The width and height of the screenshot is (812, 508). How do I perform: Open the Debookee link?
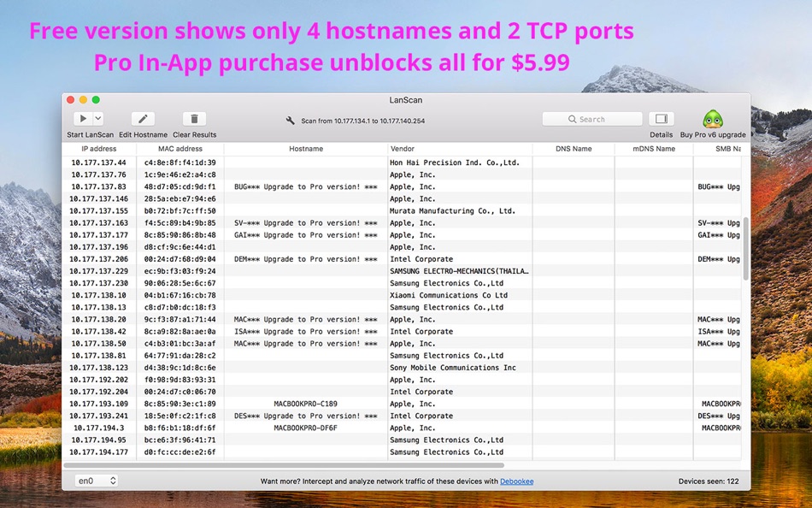coord(516,481)
